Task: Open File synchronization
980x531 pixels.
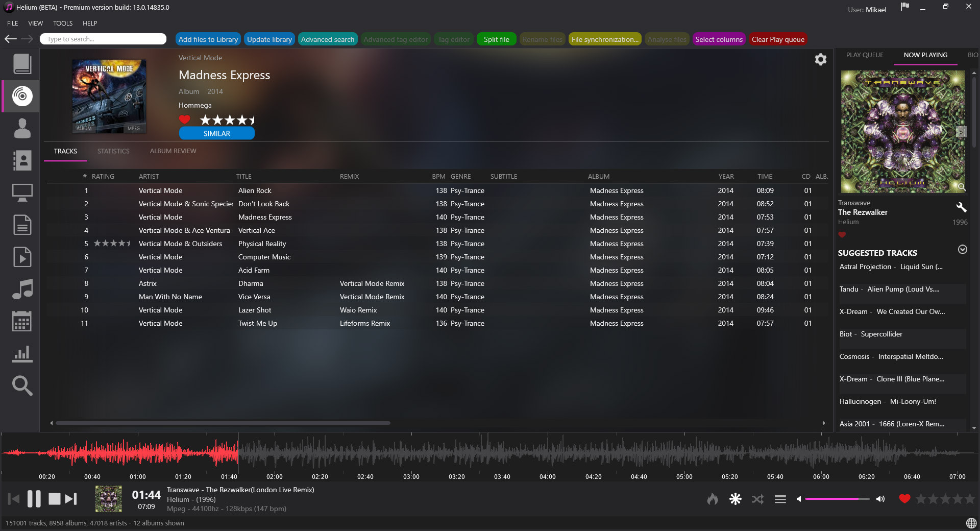Action: (605, 39)
